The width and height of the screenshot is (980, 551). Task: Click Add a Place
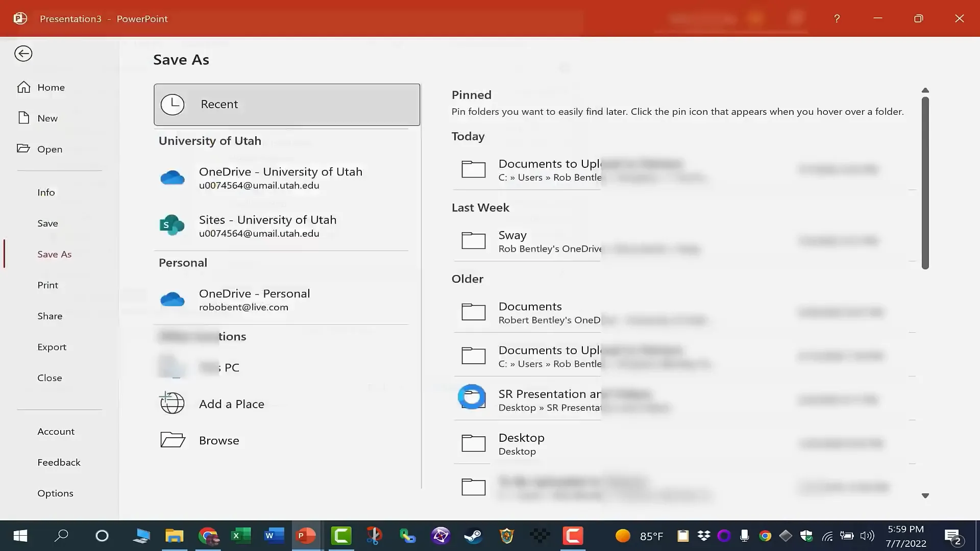(x=283, y=404)
